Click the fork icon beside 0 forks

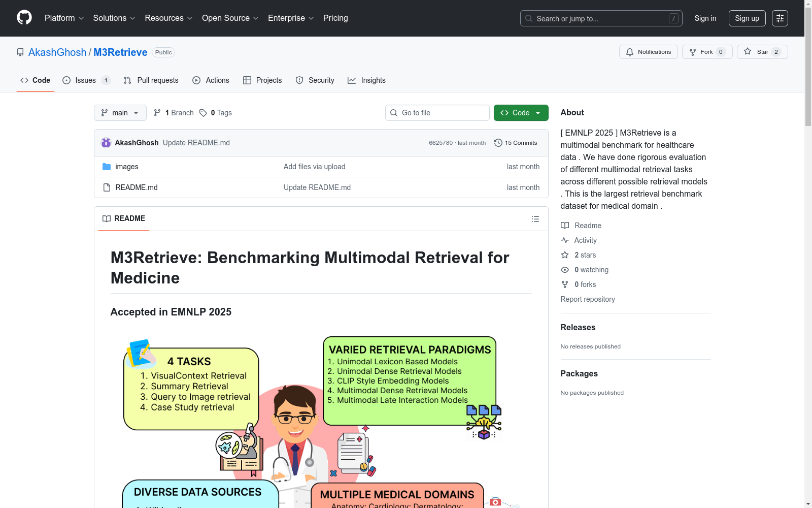565,284
